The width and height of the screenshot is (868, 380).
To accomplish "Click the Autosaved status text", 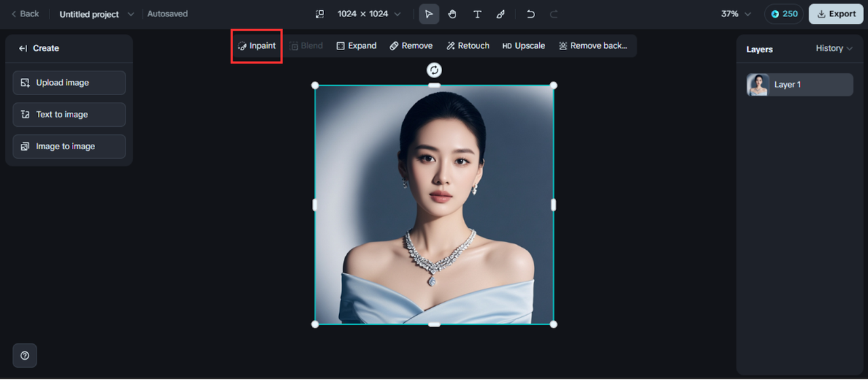I will 167,14.
